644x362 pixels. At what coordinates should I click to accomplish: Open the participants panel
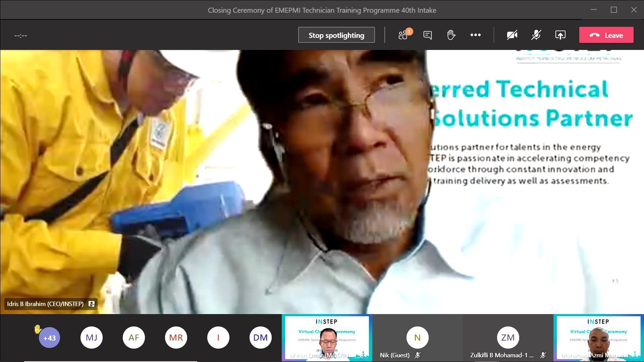coord(403,35)
